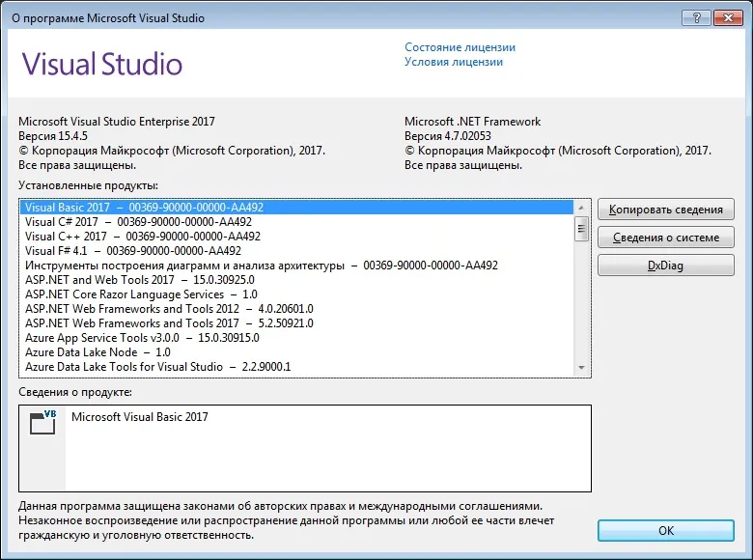753x560 pixels.
Task: Select Azure App Service Tools v3.0.0 row
Action: click(x=296, y=338)
